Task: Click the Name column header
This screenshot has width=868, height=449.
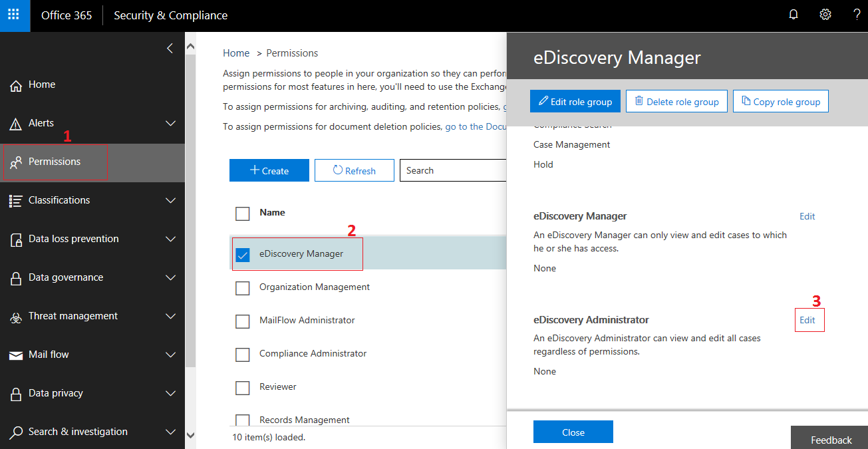Action: [272, 212]
